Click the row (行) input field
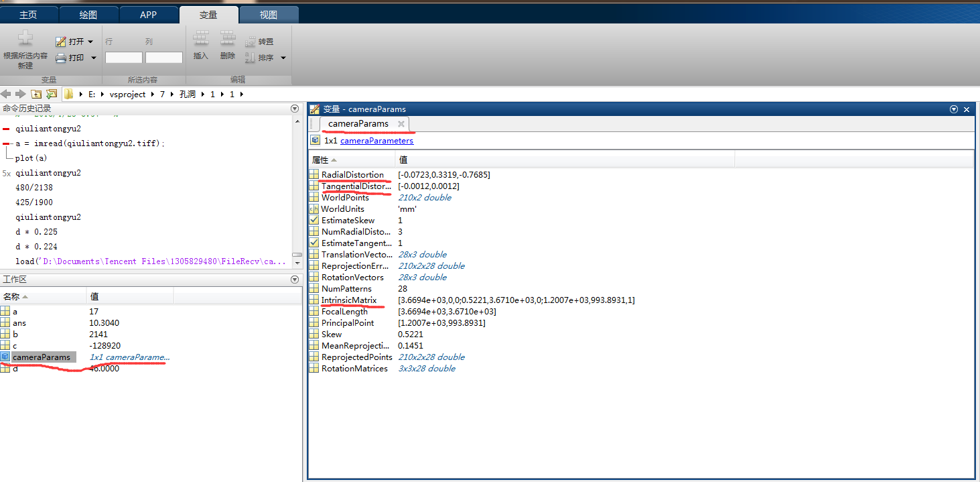This screenshot has width=980, height=482. (124, 58)
